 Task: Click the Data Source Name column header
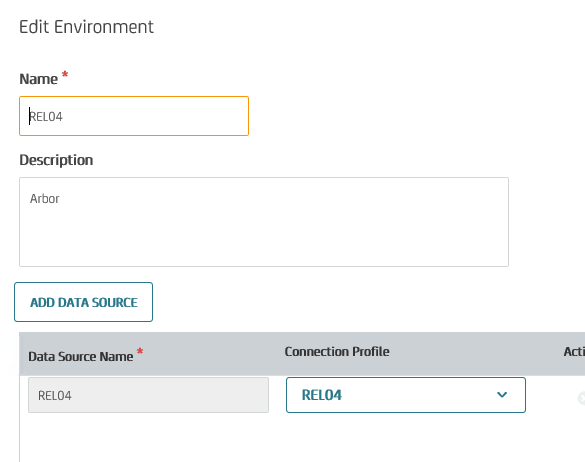[x=81, y=356]
